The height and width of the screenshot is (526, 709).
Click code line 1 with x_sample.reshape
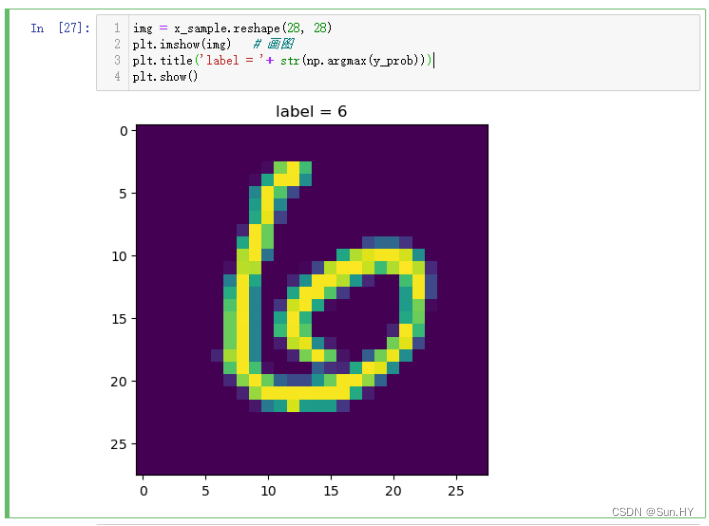coord(232,28)
